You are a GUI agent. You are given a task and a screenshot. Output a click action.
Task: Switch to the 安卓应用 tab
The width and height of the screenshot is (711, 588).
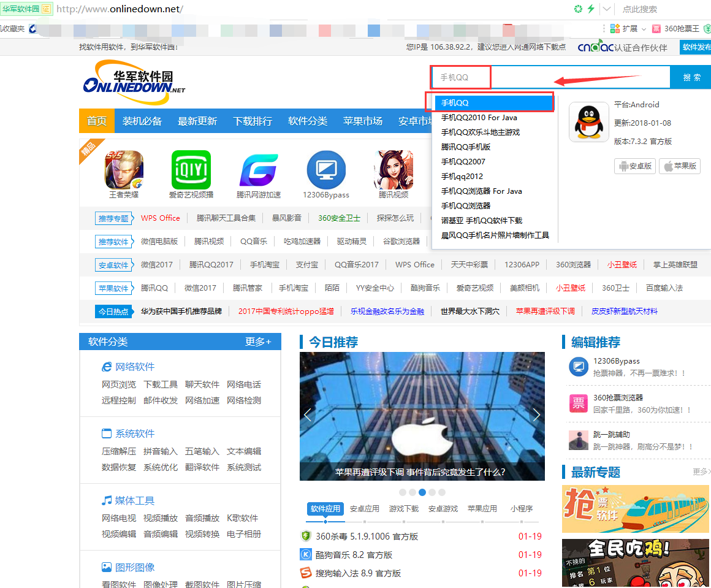[x=365, y=509]
